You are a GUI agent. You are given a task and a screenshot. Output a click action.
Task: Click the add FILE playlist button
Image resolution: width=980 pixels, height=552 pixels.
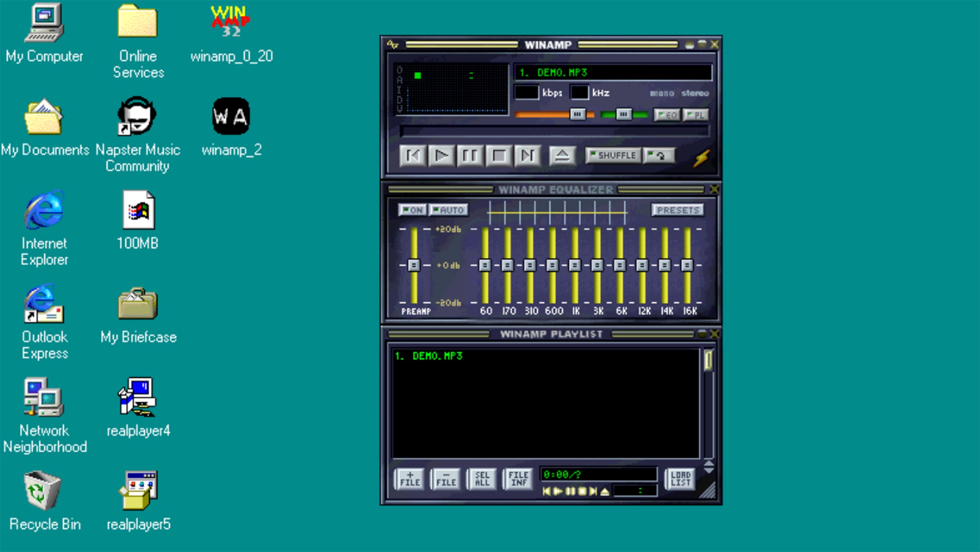click(409, 479)
